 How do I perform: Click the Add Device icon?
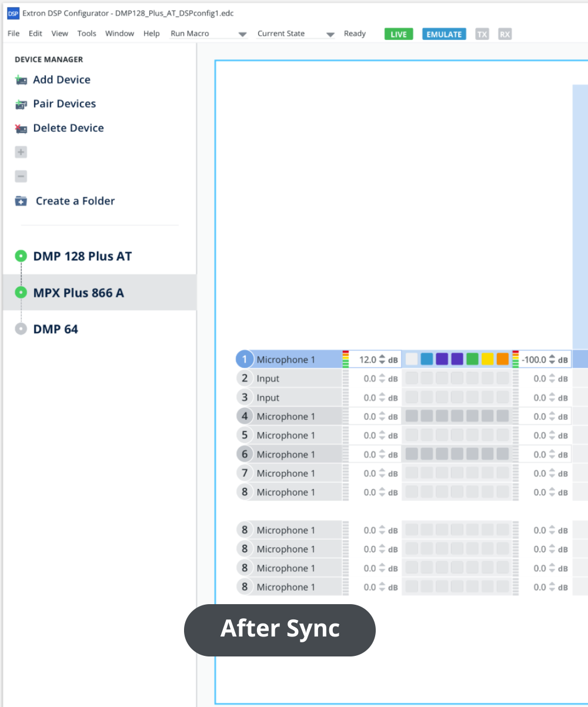coord(19,79)
